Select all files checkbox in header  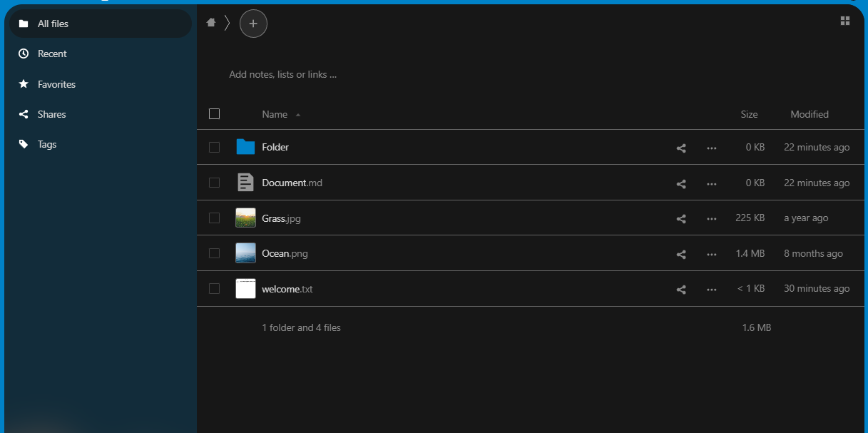214,113
